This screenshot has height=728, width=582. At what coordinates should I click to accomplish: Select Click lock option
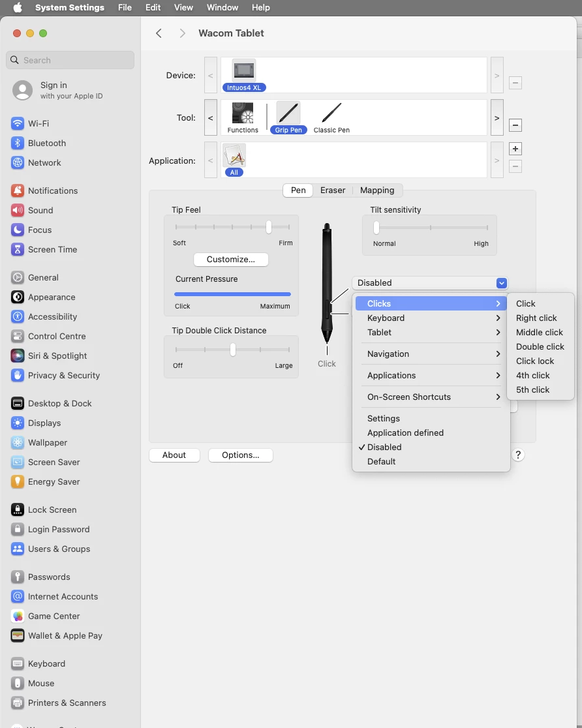pyautogui.click(x=535, y=361)
